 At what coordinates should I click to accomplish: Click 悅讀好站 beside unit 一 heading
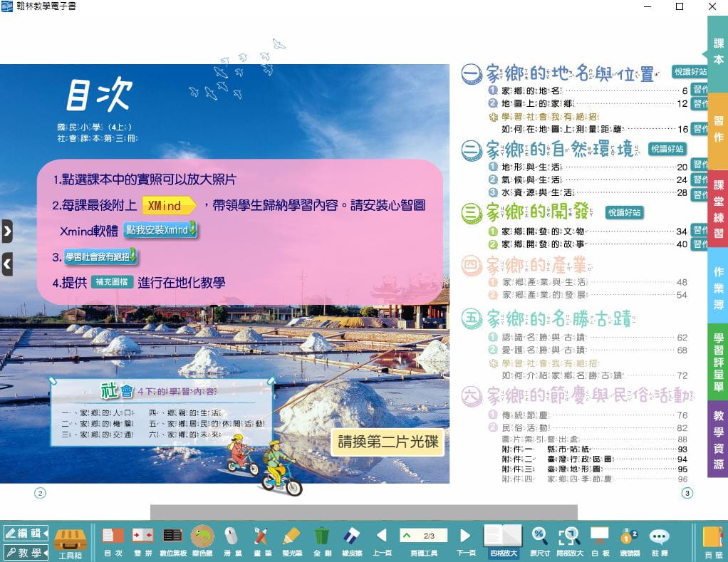click(690, 71)
